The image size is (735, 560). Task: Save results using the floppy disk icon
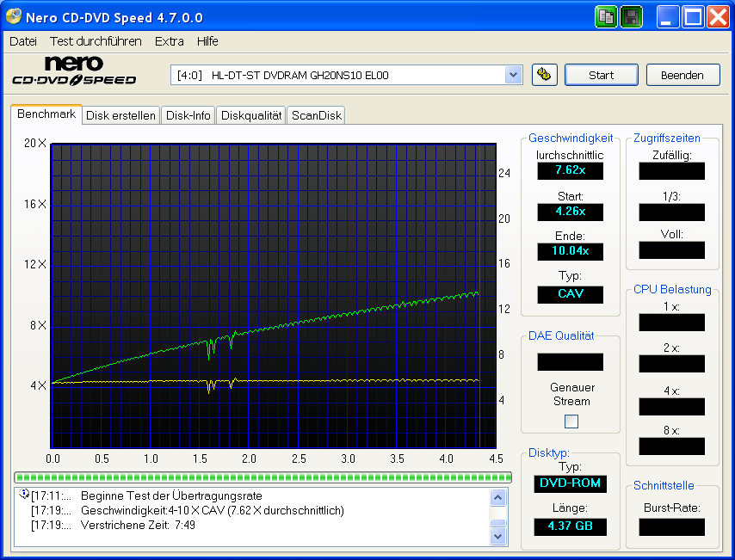631,16
